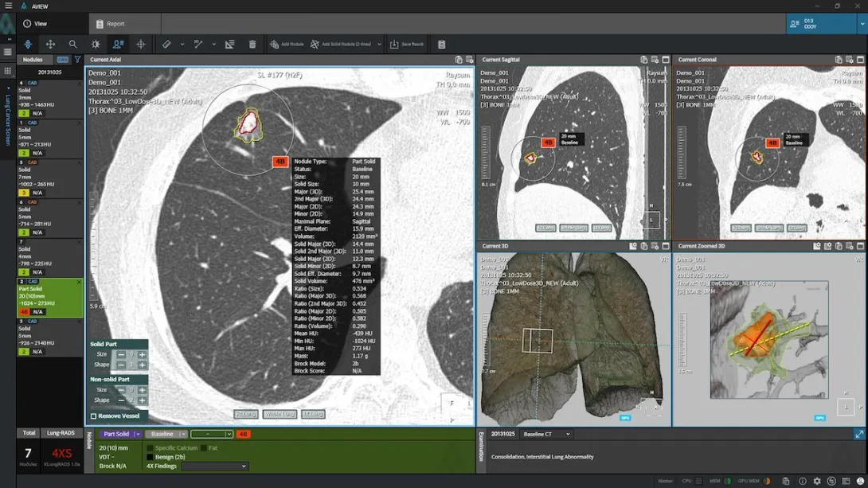Viewport: 868px width, 488px height.
Task: Select the Zoom tool in the toolbar
Action: coord(72,44)
